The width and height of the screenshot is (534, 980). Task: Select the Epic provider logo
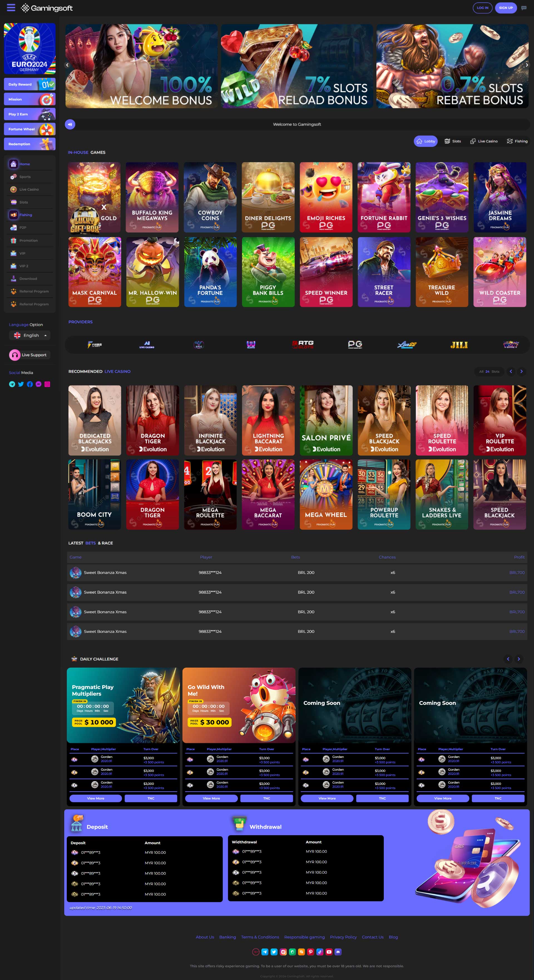click(x=199, y=345)
